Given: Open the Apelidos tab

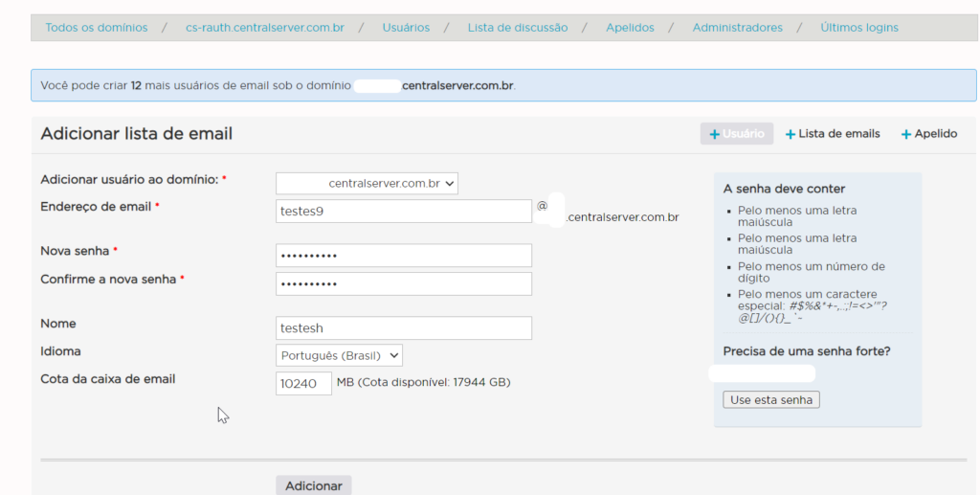Looking at the screenshot, I should point(631,28).
